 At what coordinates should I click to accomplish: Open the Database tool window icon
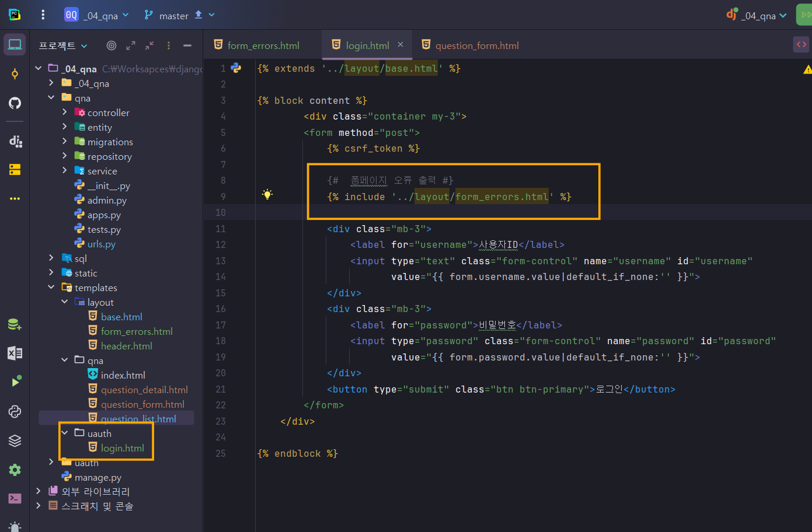[15, 324]
